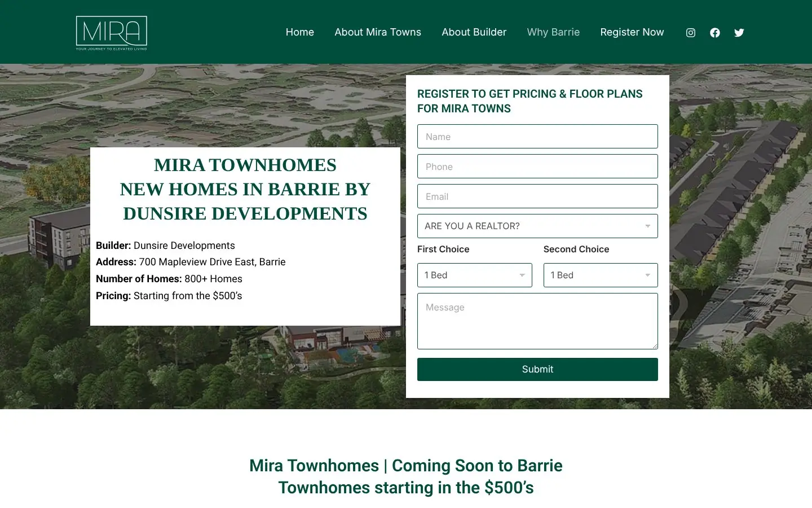Image resolution: width=812 pixels, height=508 pixels.
Task: Expand the ARE YOU A REALTOR dropdown
Action: tap(537, 226)
